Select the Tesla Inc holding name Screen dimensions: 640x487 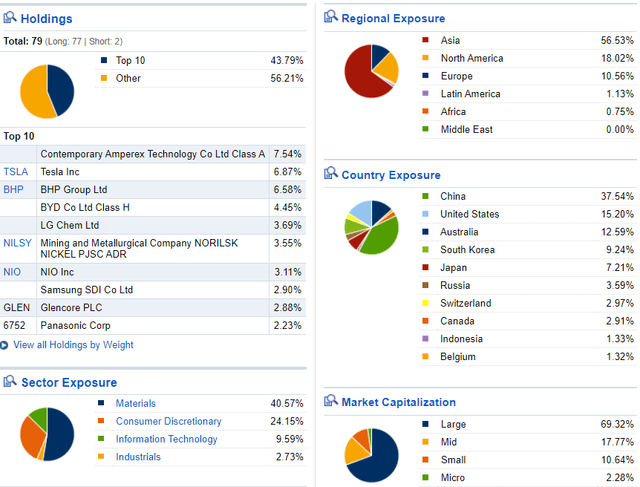[x=60, y=172]
